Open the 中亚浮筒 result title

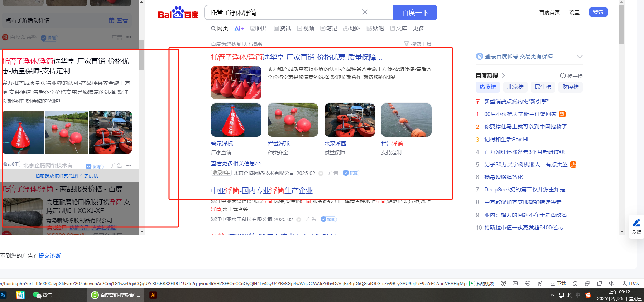262,191
